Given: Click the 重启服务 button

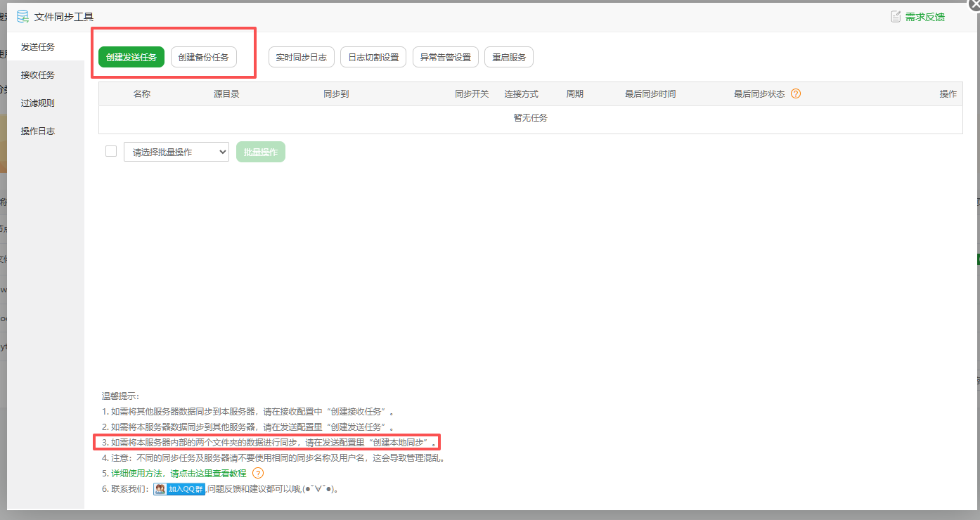Looking at the screenshot, I should [x=509, y=57].
